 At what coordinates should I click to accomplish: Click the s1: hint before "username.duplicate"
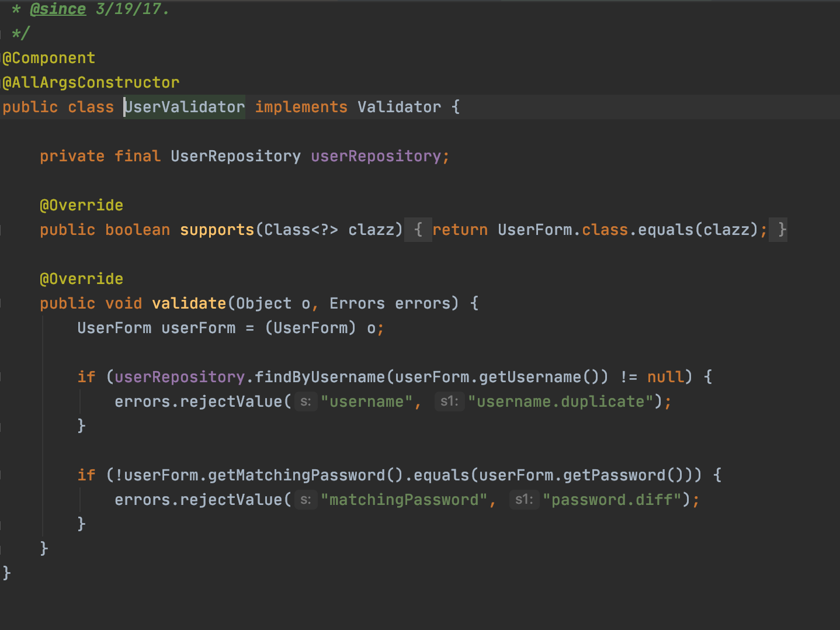coord(449,402)
